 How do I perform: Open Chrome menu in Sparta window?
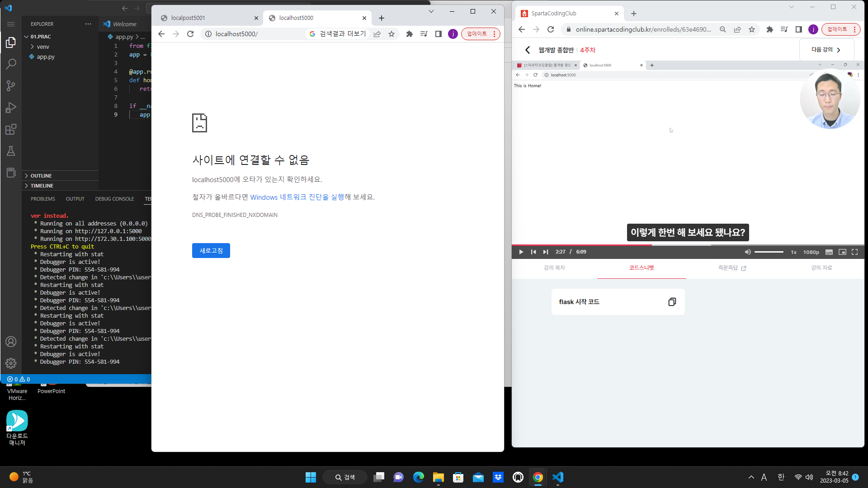(x=854, y=29)
